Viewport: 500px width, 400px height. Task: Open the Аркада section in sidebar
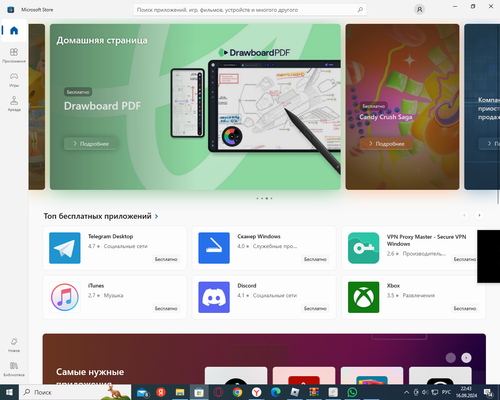pos(14,104)
